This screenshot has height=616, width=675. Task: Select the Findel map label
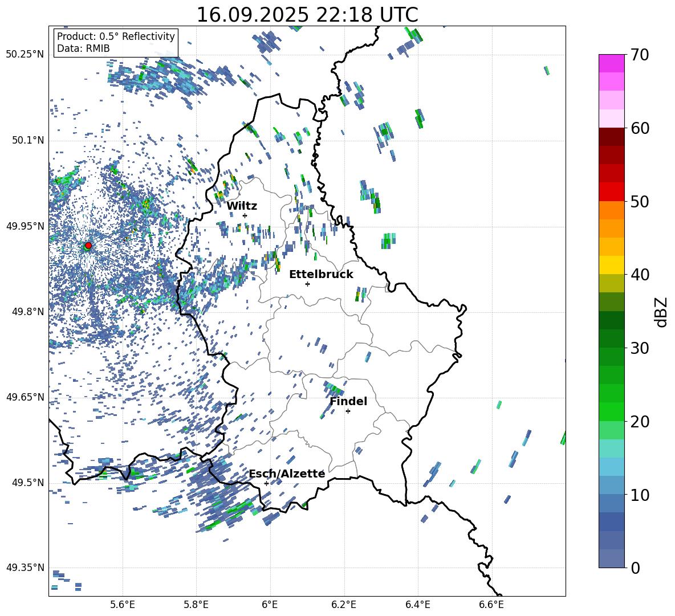tap(348, 401)
